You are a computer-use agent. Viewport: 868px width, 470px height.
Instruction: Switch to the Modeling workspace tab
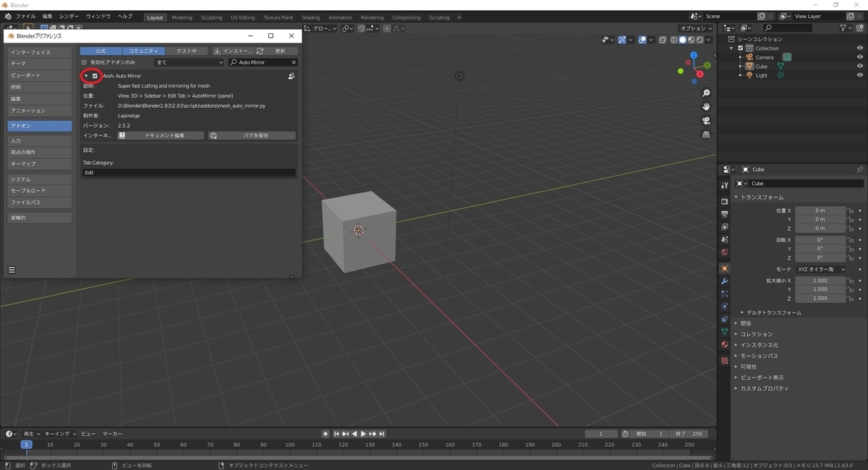coord(182,17)
